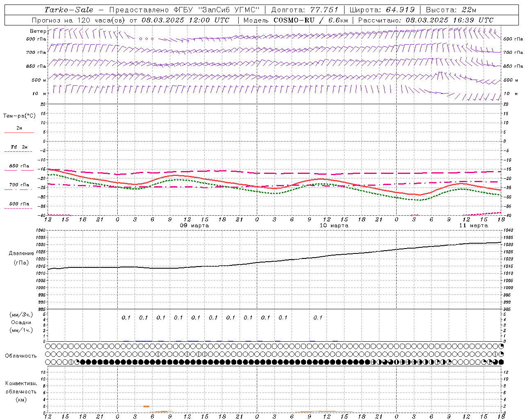Screen dimensions: 525x420
Task: Click the (мм/1ч.) precipitation unit label
Action: coord(21,330)
